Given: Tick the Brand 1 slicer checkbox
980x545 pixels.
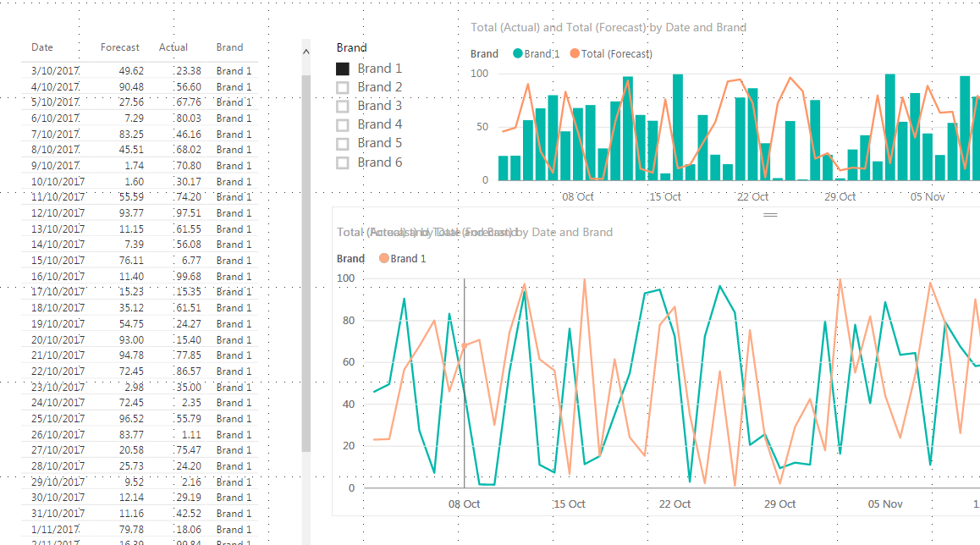Looking at the screenshot, I should pos(343,69).
